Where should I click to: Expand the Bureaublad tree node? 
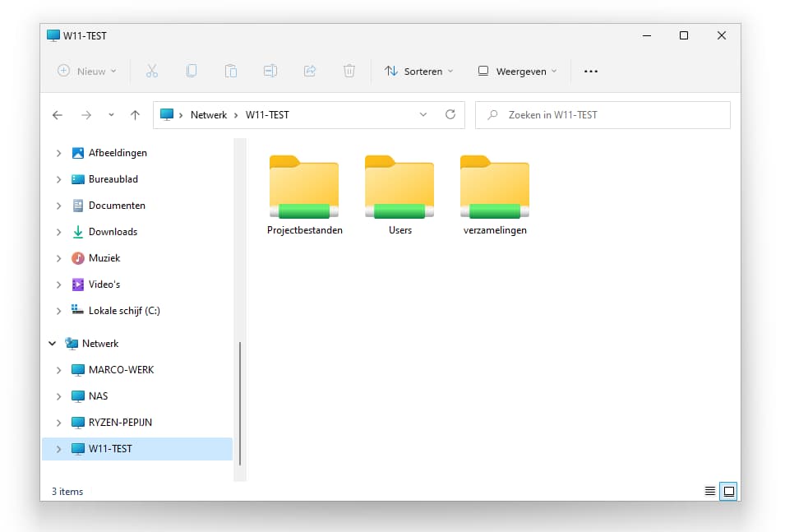(58, 179)
